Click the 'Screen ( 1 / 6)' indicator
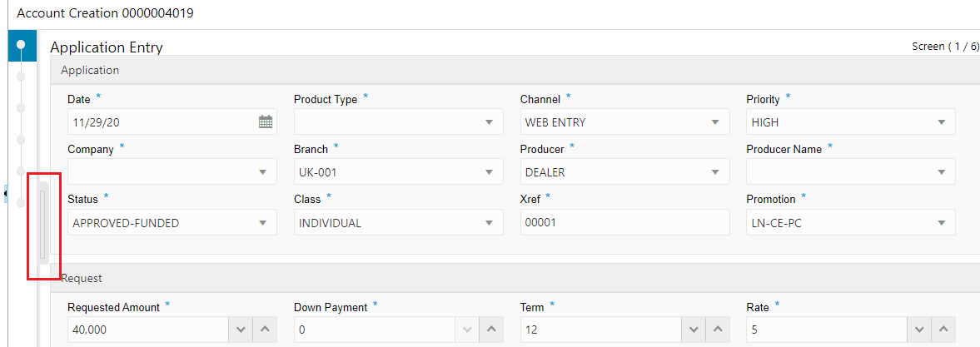Screen dimensions: 980x347 [x=946, y=47]
